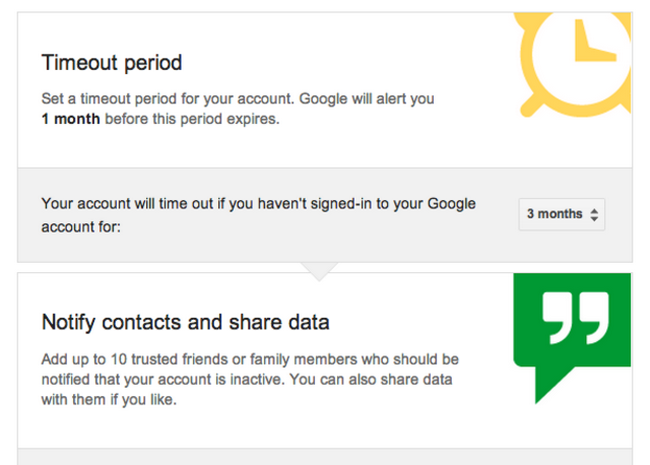Click the up-down arrows beside 3 months
Screen dimensions: 650x465
pos(595,214)
